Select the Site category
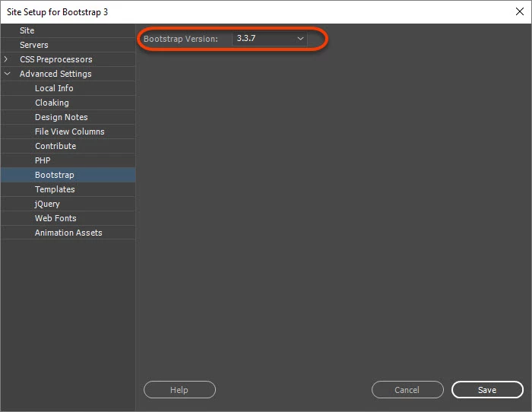 tap(68, 30)
